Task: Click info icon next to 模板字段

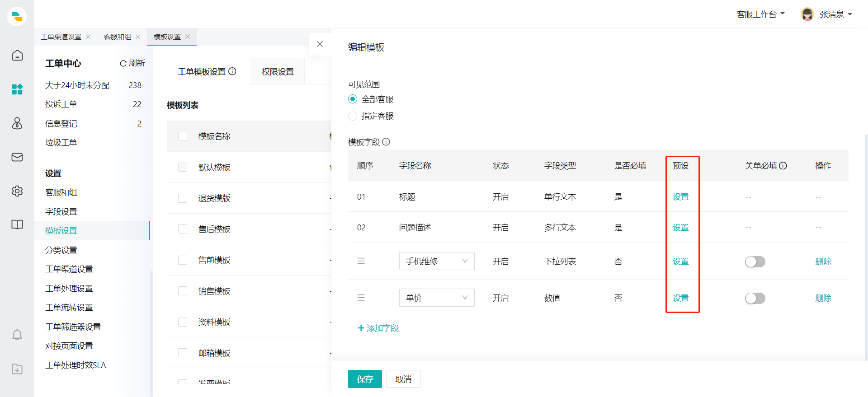Action: click(x=386, y=142)
